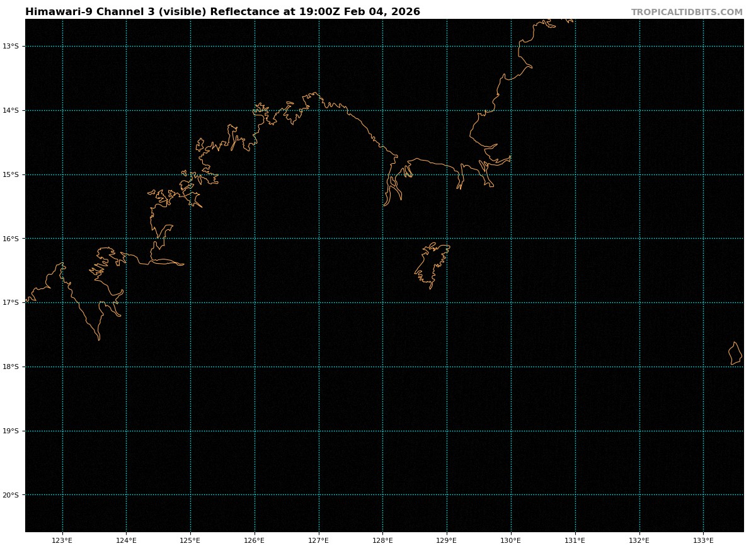The height and width of the screenshot is (546, 756).
Task: Click the 129°E longitude axis label
Action: click(447, 540)
